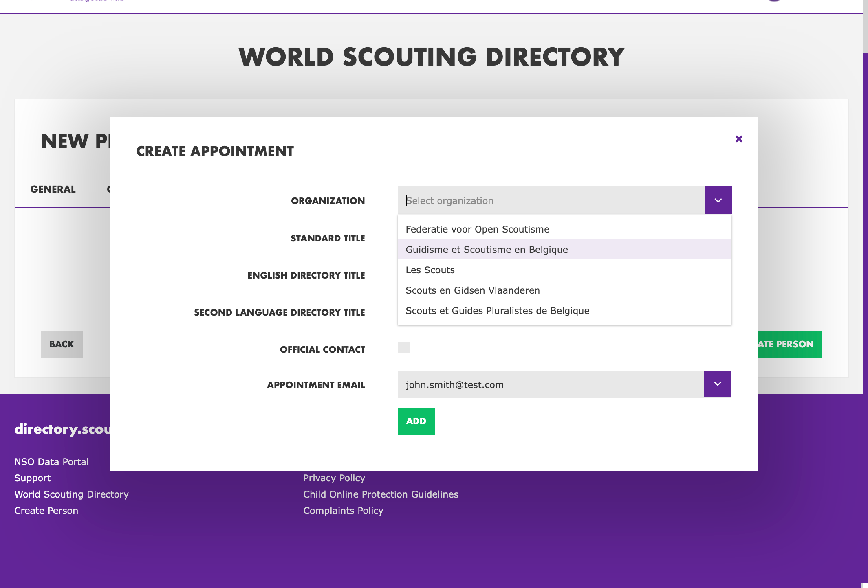The height and width of the screenshot is (588, 868).
Task: Open the Complaints Policy link
Action: click(x=344, y=511)
